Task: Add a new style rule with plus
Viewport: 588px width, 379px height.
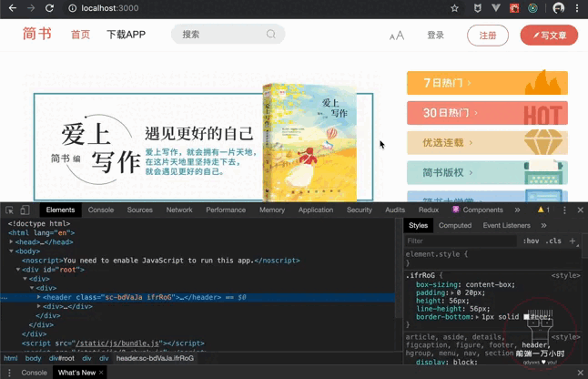Action: [573, 241]
